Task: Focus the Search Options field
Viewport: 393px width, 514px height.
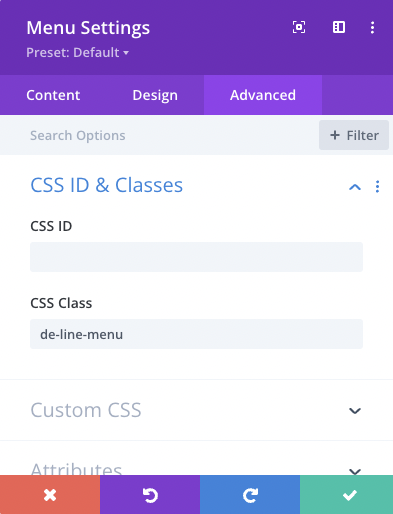Action: [159, 135]
